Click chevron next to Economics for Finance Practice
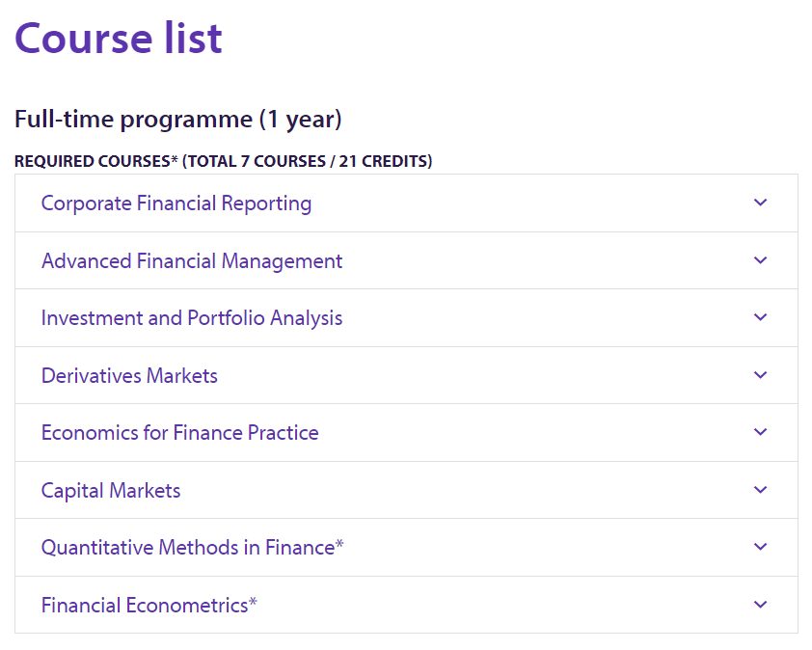812x650 pixels. click(760, 432)
